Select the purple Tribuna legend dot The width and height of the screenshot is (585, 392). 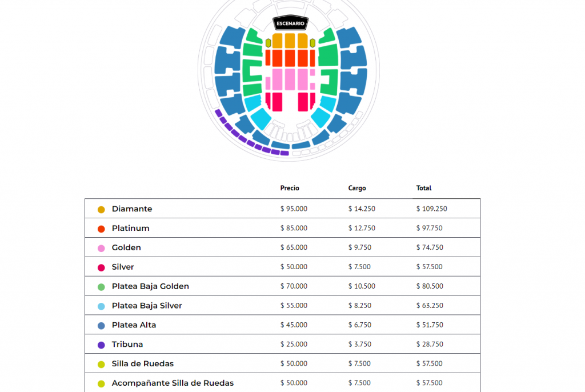(101, 345)
